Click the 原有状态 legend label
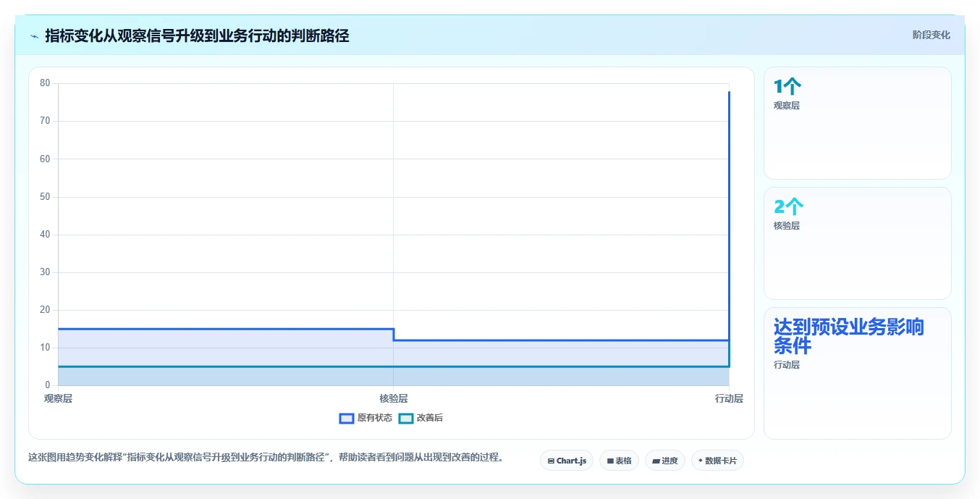 (x=375, y=419)
